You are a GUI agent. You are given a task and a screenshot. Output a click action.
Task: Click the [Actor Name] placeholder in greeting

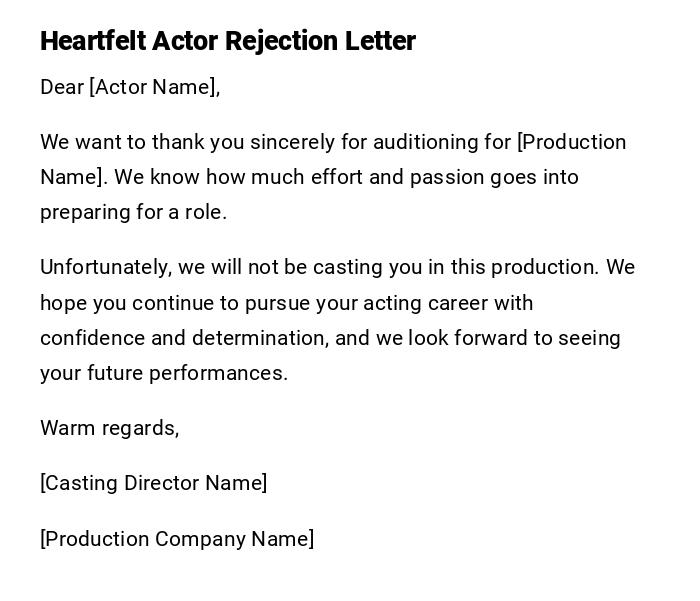tap(153, 87)
